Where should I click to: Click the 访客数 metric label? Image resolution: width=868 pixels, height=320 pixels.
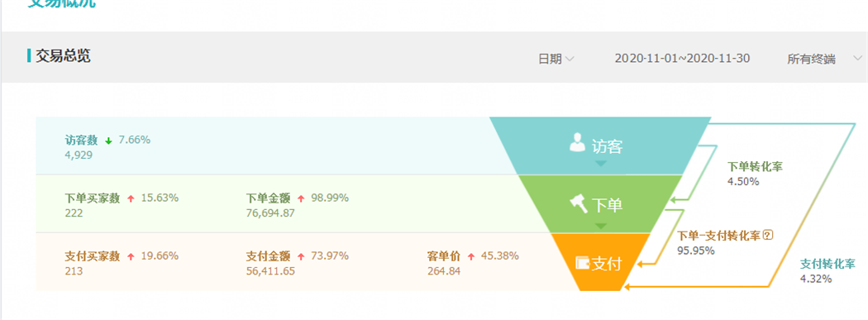click(83, 140)
